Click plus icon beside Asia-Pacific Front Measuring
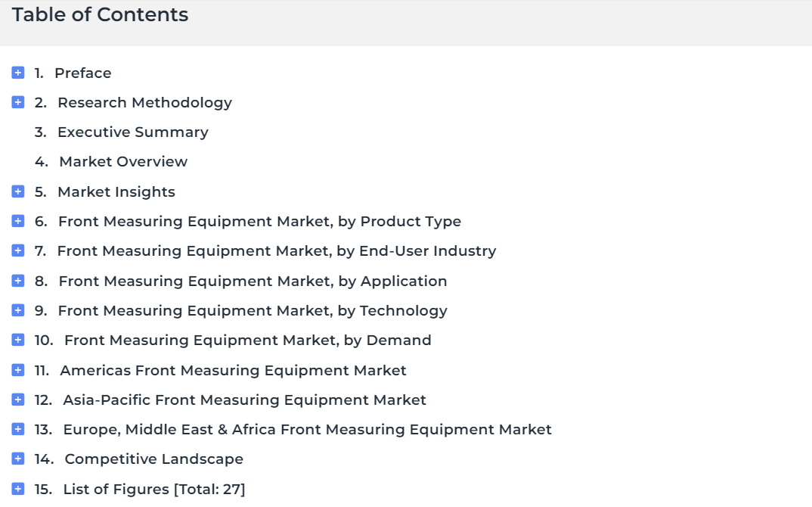This screenshot has width=812, height=507. pos(17,400)
